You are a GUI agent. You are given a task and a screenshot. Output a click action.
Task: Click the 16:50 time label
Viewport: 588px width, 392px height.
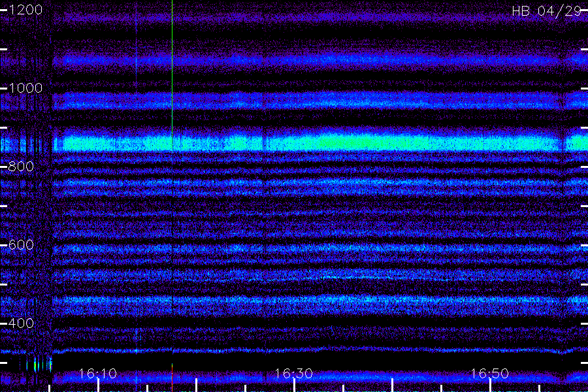tap(490, 374)
